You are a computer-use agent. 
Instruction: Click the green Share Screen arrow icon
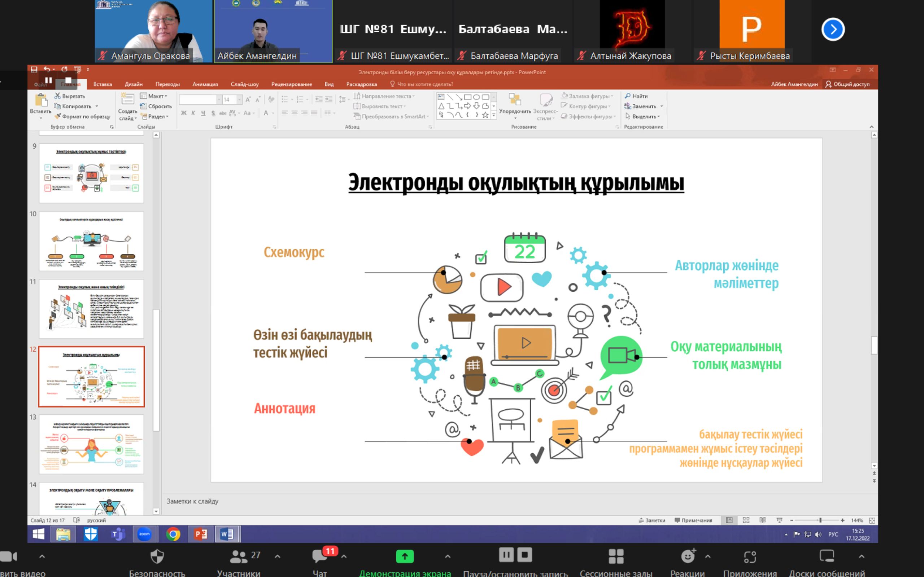pos(405,556)
